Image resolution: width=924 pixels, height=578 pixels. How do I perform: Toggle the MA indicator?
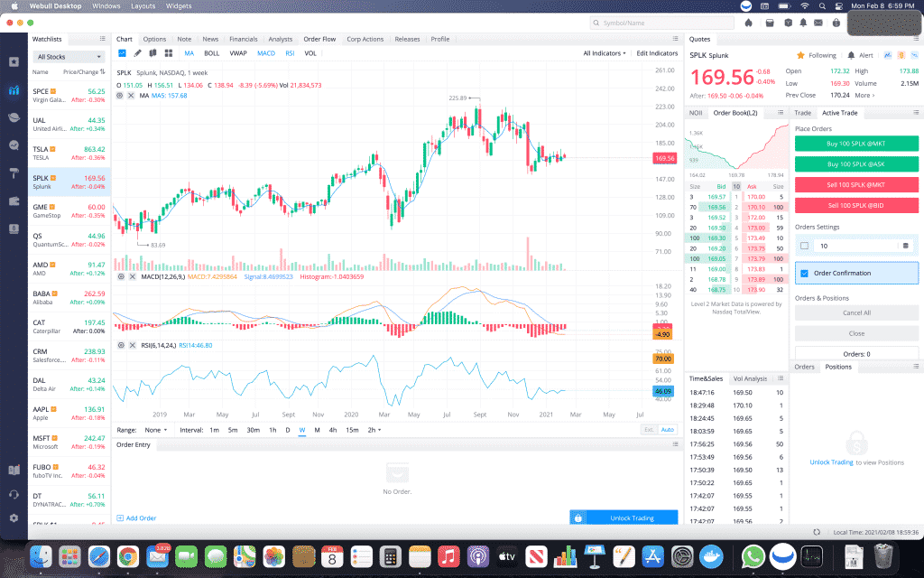[189, 53]
